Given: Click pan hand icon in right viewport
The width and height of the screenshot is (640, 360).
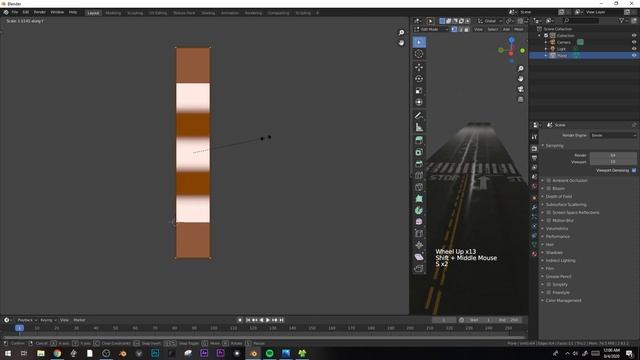Looking at the screenshot, I should point(520,79).
